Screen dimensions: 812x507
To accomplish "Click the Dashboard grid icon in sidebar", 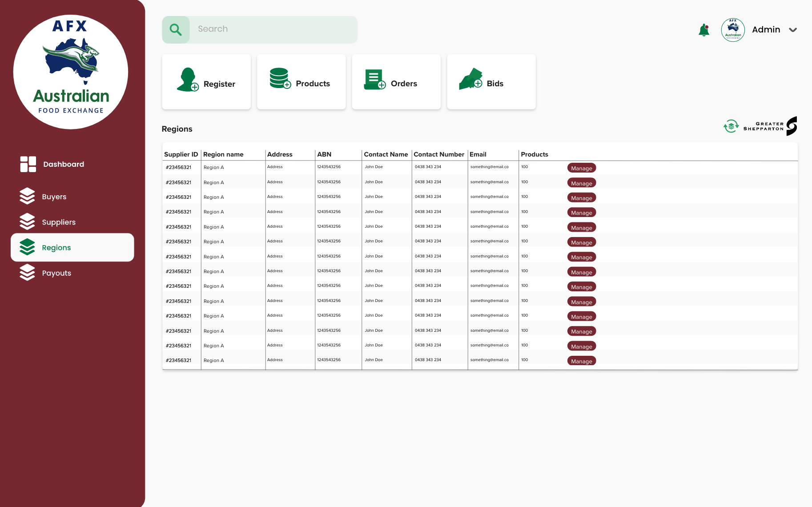I will click(x=28, y=164).
